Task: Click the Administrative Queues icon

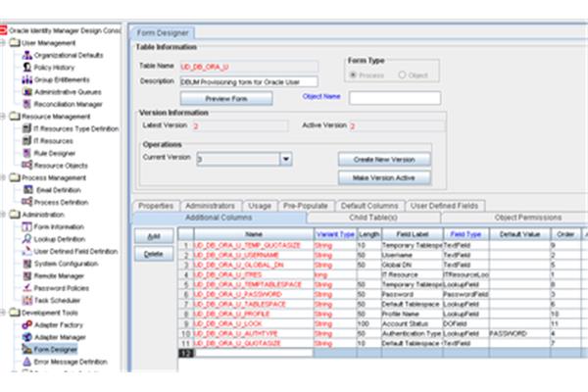Action: click(27, 92)
